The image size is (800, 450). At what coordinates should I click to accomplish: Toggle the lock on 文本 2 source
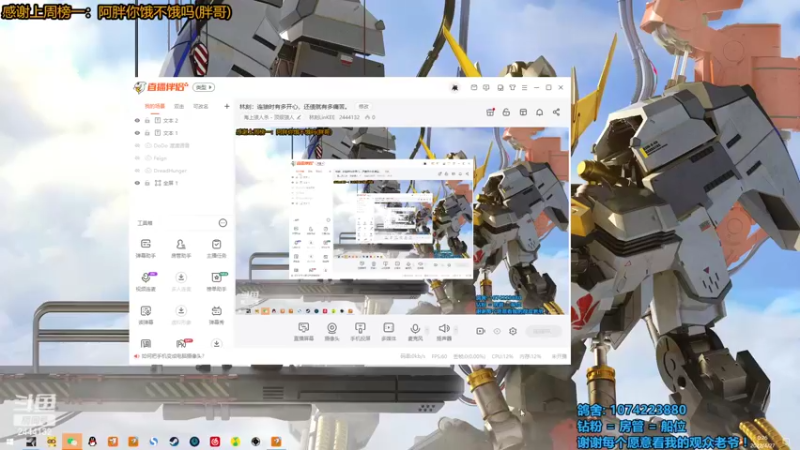click(x=147, y=120)
